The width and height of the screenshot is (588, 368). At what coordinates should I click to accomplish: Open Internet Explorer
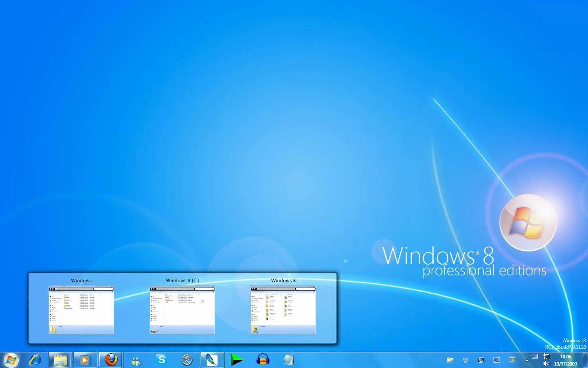pos(36,360)
